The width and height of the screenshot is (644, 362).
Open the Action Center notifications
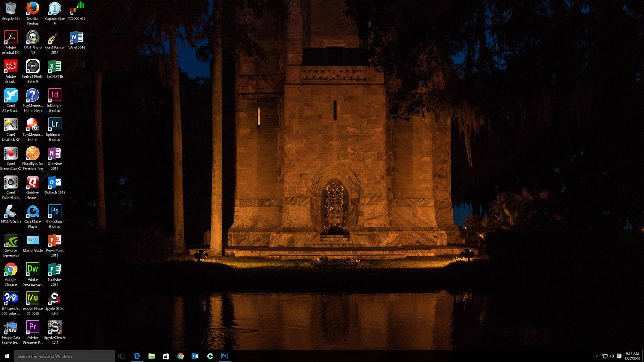[x=619, y=356]
